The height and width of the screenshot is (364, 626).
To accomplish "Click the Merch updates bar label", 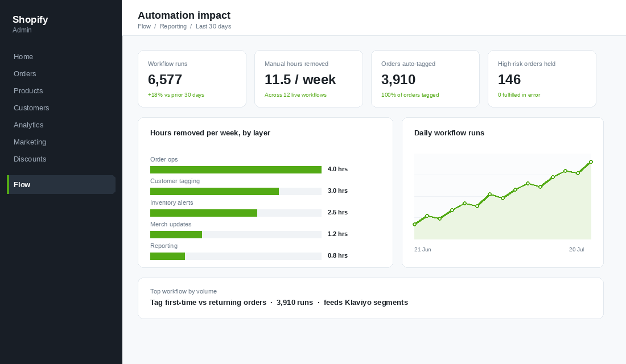I will pyautogui.click(x=171, y=224).
